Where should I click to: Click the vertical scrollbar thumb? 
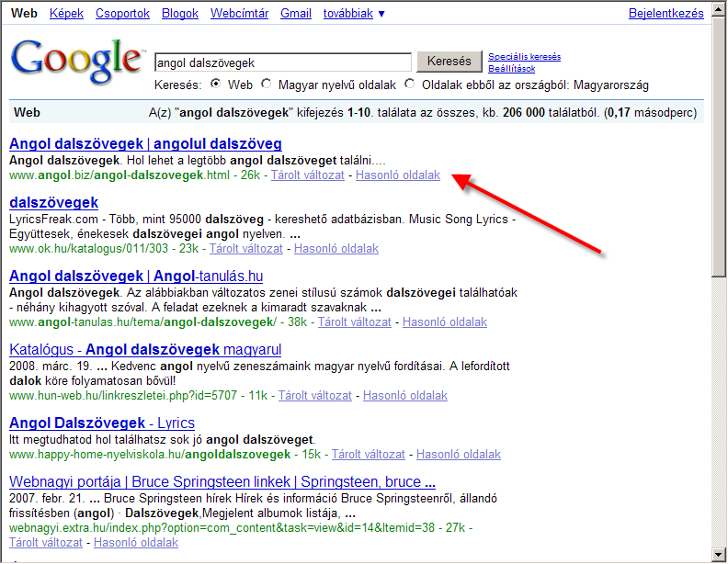pos(719,149)
